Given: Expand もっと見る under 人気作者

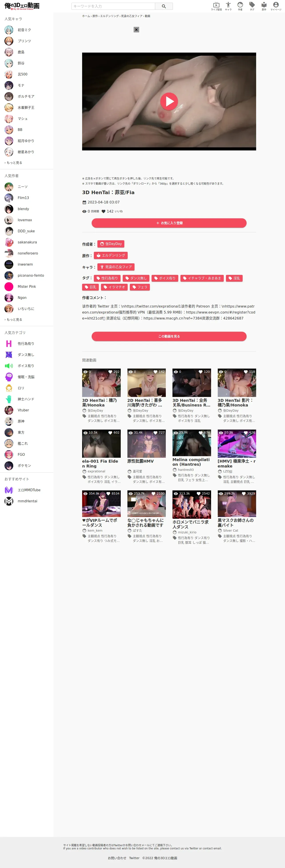Looking at the screenshot, I should 14,320.
